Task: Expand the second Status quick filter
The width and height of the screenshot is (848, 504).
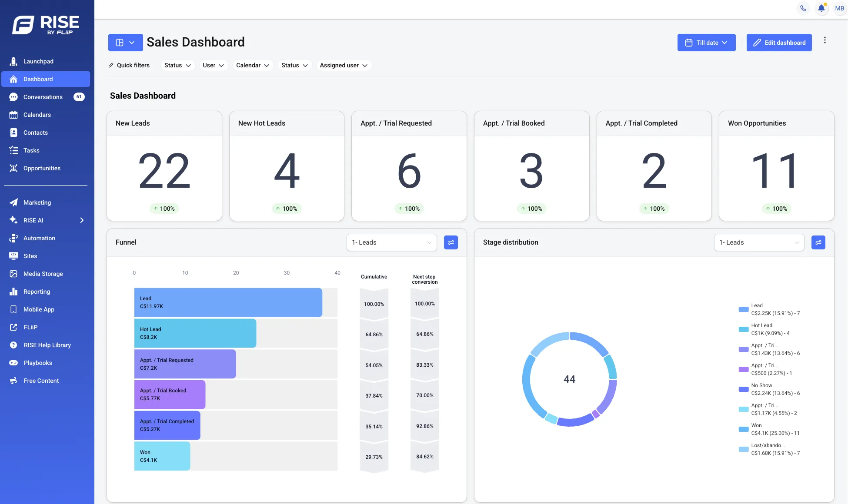Action: click(294, 65)
